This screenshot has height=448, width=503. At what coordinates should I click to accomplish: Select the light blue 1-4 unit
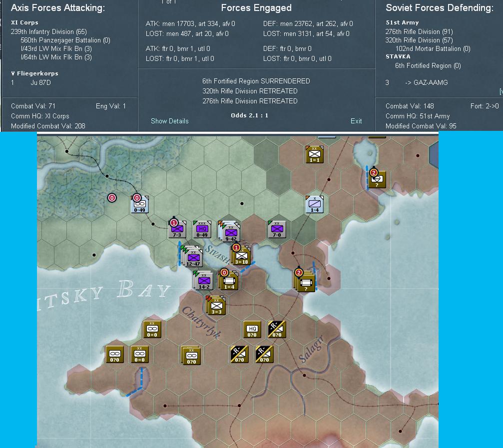coord(315,204)
